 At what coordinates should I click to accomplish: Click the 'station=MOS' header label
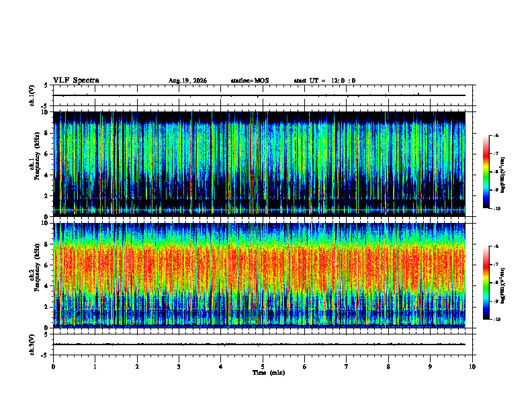coord(250,81)
